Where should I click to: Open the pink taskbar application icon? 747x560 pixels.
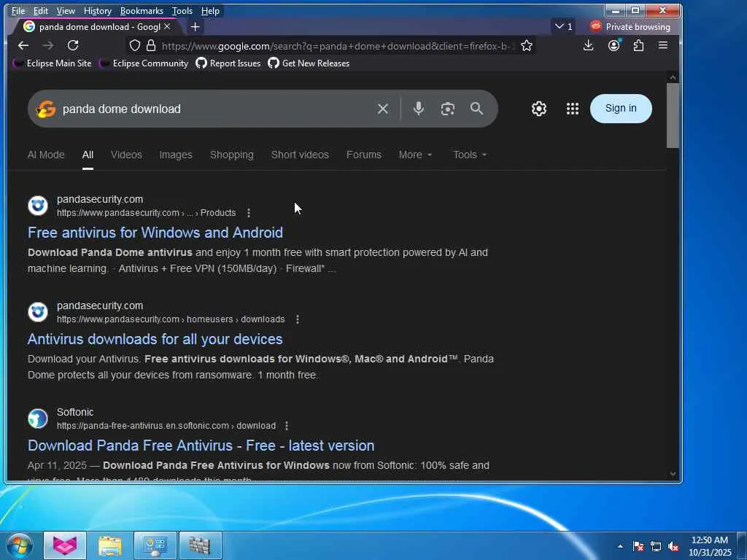65,545
